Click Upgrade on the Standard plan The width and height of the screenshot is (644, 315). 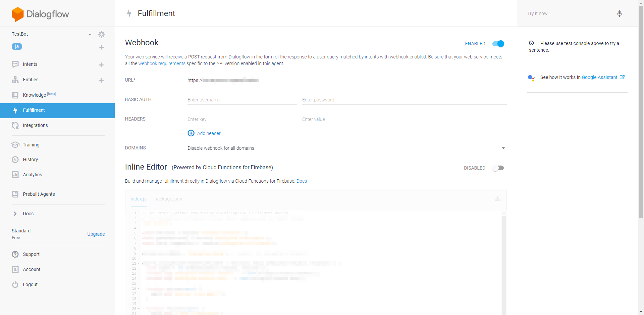click(x=96, y=234)
